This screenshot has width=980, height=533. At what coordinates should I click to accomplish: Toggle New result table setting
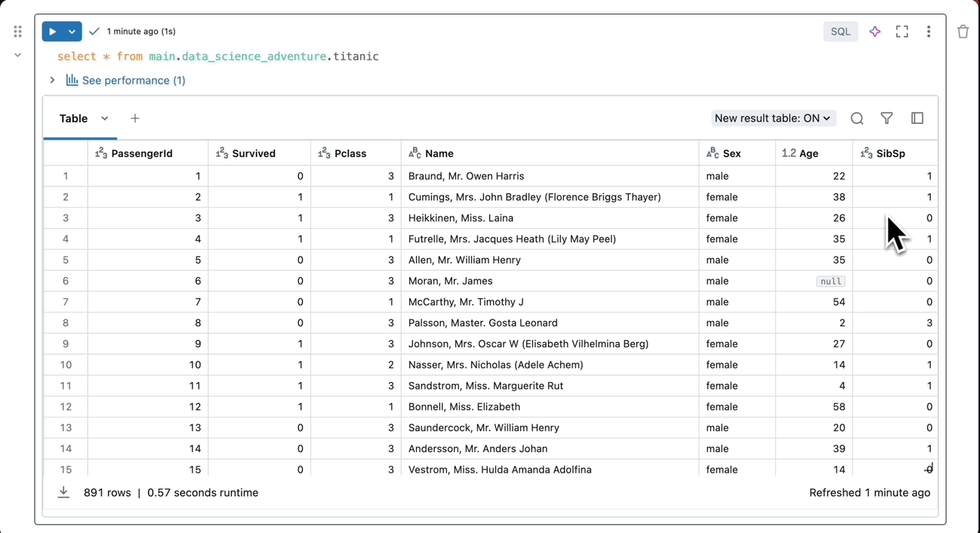(x=772, y=118)
